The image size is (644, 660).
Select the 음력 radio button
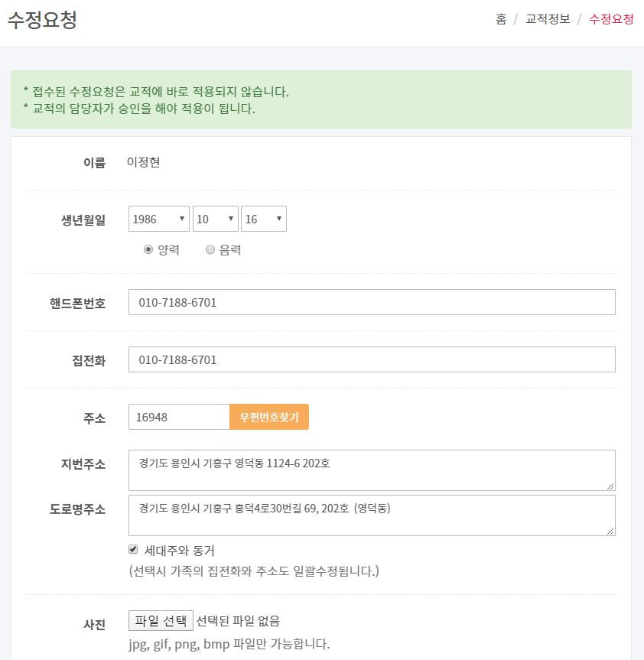click(210, 249)
